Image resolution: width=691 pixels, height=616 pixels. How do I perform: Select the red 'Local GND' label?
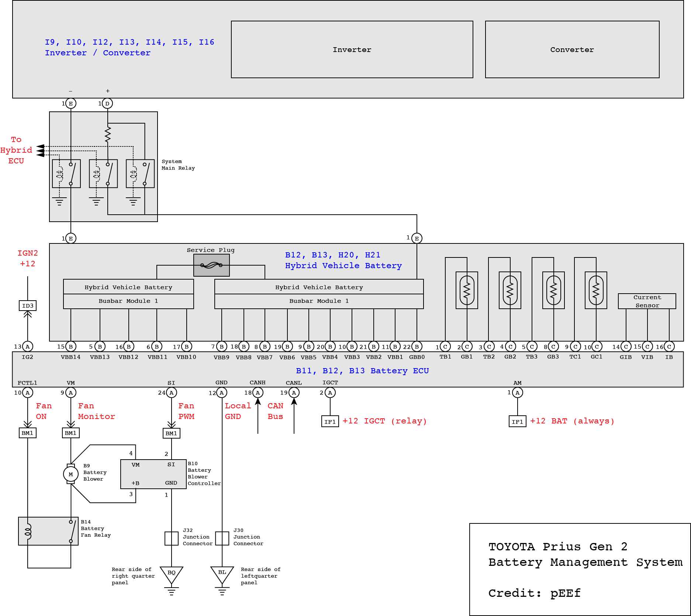[x=238, y=411]
